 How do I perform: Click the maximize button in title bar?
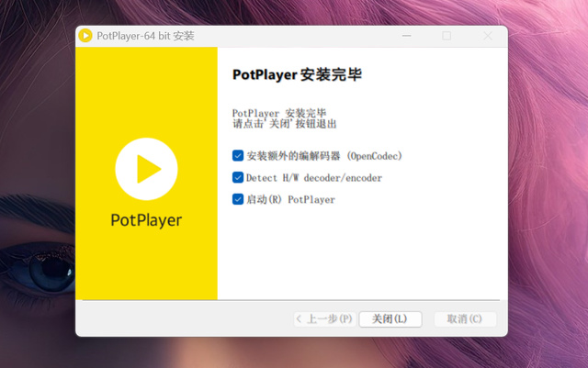click(x=447, y=36)
